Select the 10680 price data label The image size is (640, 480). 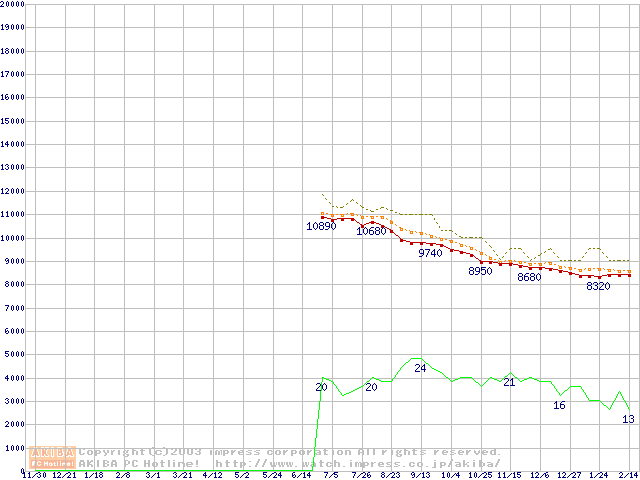pyautogui.click(x=371, y=231)
